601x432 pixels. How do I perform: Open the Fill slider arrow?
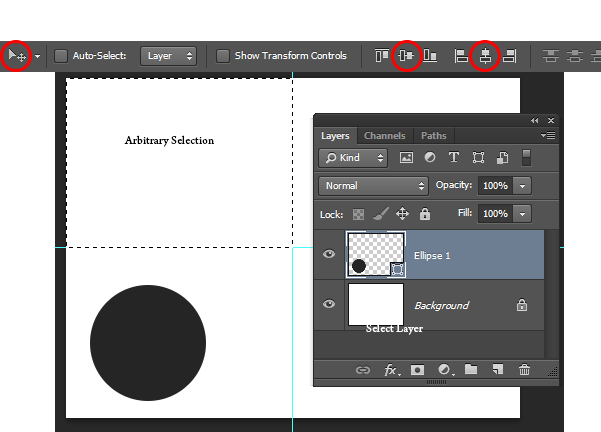(522, 214)
